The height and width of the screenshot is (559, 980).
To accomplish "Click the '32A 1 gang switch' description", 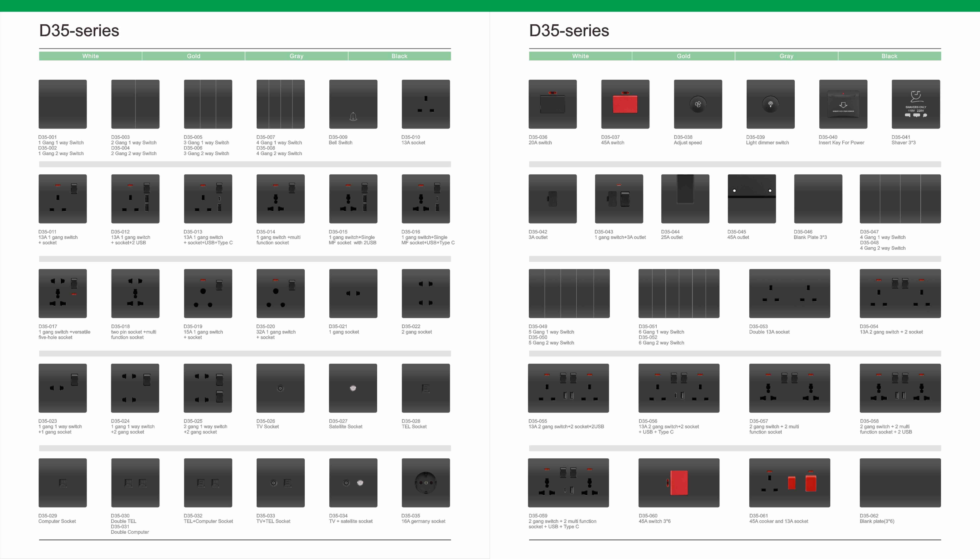I will coord(276,332).
